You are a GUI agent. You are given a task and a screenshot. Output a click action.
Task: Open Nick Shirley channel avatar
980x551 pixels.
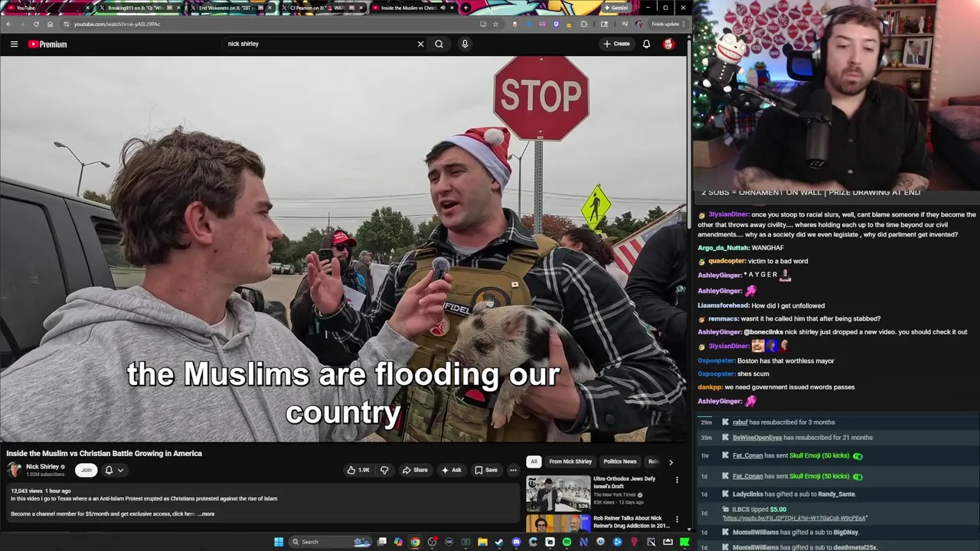14,470
